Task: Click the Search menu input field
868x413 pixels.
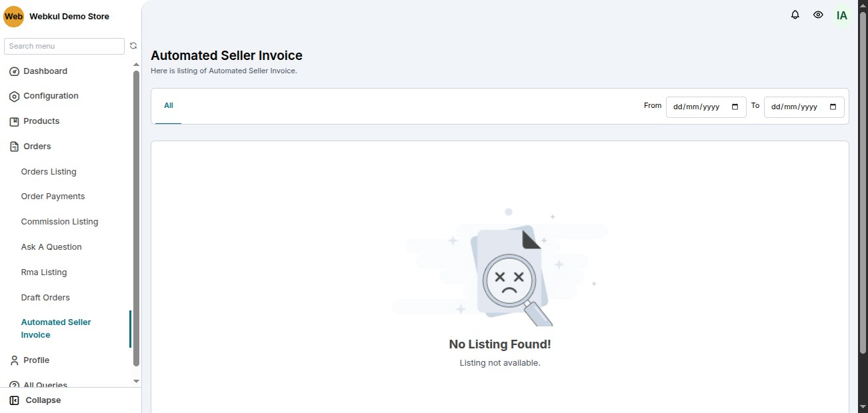Action: [x=64, y=46]
